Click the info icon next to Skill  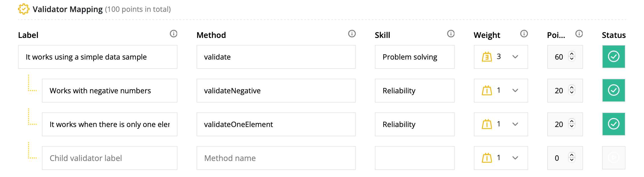(x=451, y=34)
